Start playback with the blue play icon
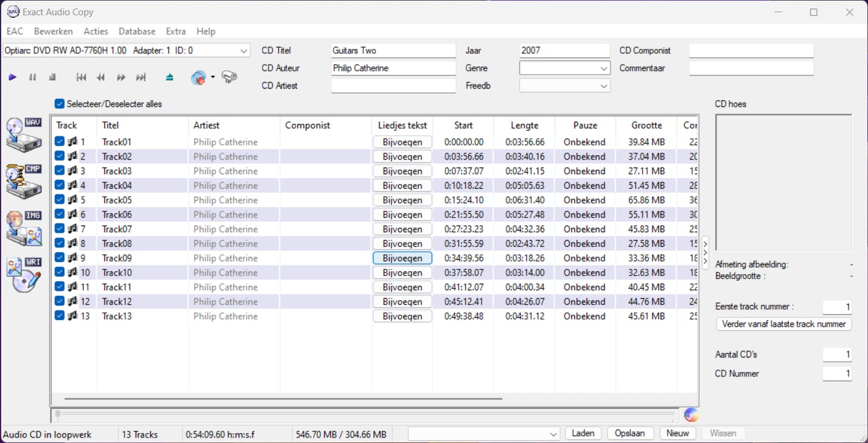 pyautogui.click(x=13, y=77)
